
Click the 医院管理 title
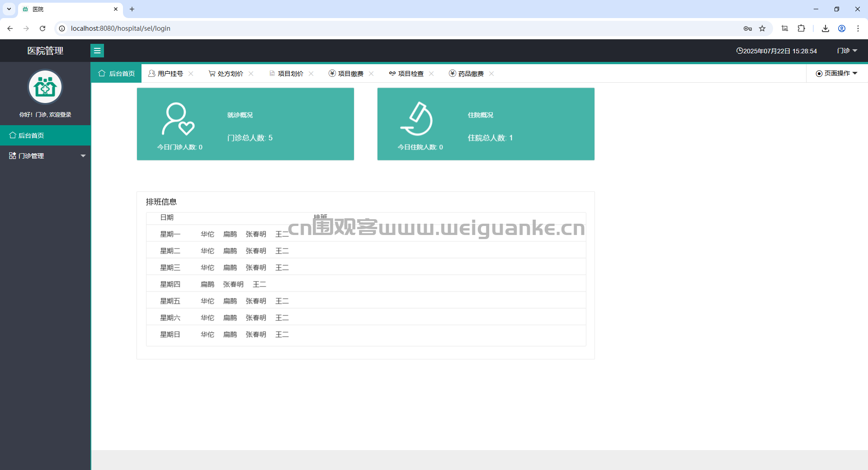pyautogui.click(x=45, y=51)
